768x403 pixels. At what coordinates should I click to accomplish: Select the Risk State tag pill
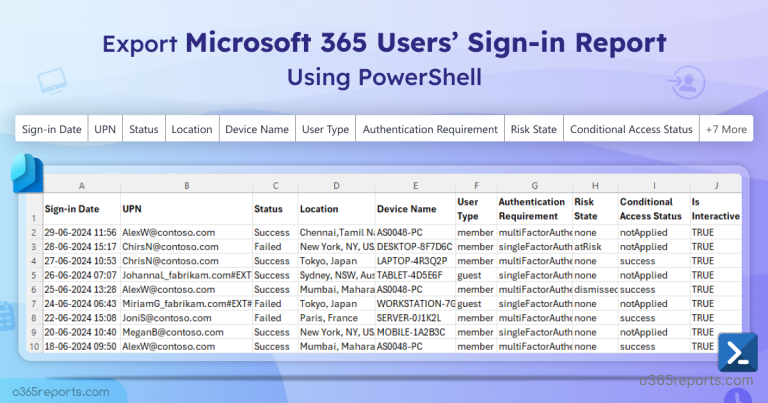coord(534,129)
